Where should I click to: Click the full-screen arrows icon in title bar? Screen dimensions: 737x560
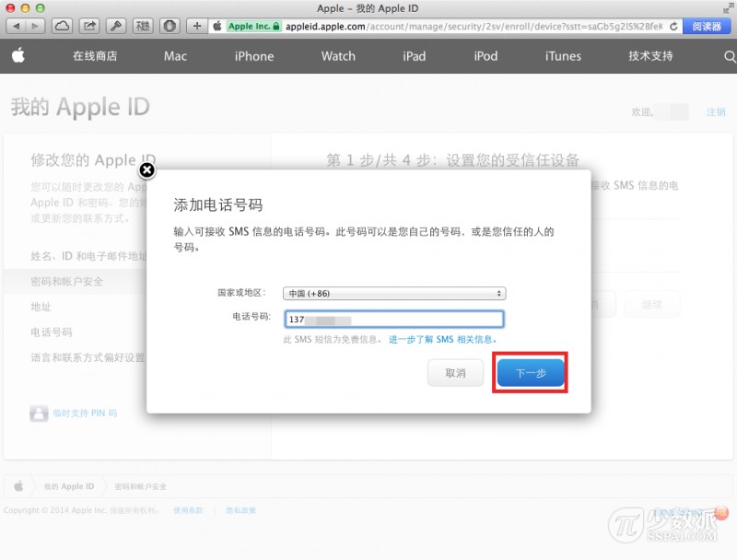point(729,8)
